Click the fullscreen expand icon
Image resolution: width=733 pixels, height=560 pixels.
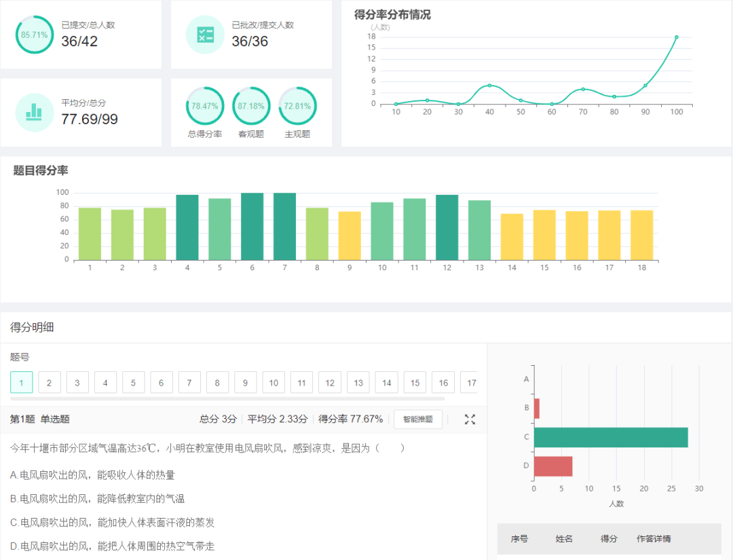tap(470, 419)
